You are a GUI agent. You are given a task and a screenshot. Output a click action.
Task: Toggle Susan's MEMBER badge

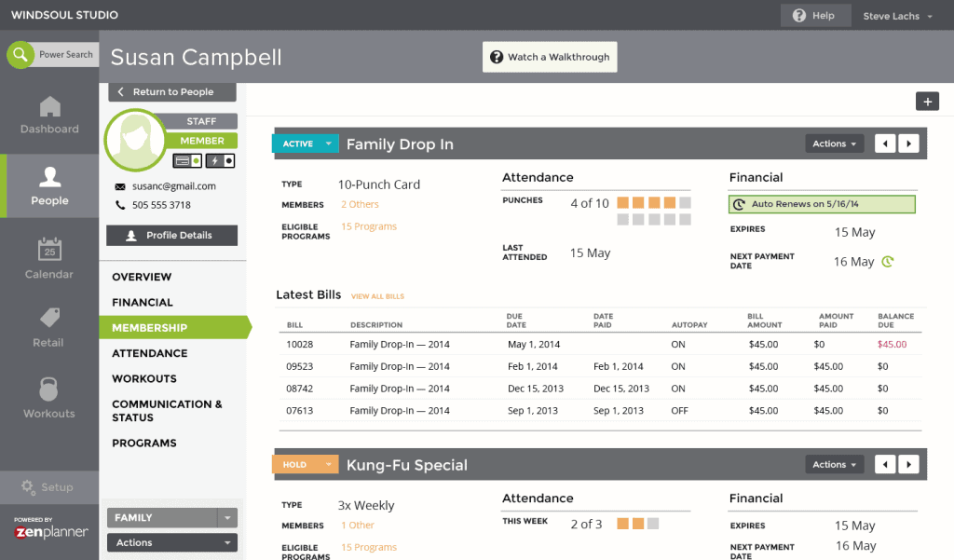tap(203, 140)
